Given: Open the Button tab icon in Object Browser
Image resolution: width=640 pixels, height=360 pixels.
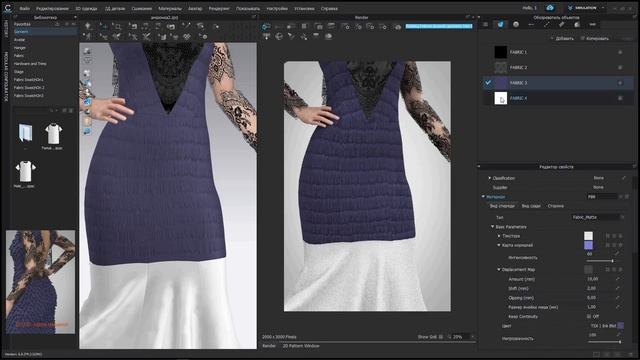Looking at the screenshot, I should 516,24.
